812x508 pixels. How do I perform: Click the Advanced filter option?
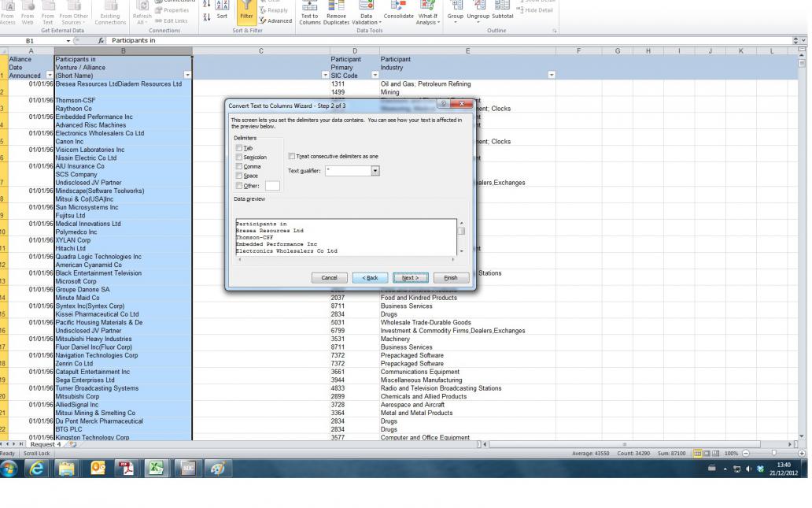coord(275,20)
